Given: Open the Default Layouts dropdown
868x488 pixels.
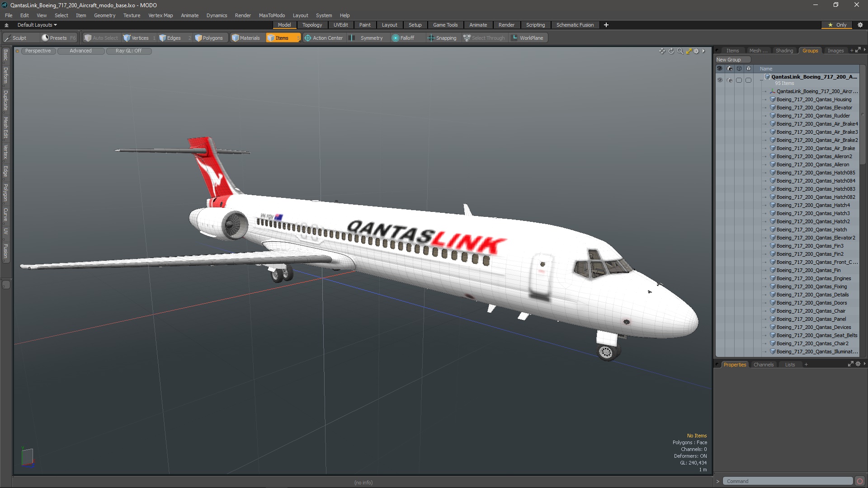Looking at the screenshot, I should pyautogui.click(x=37, y=25).
